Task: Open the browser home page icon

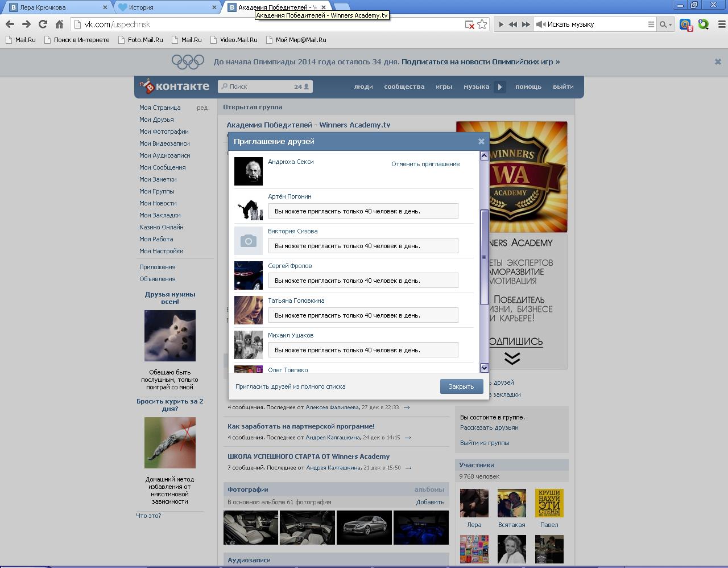Action: (59, 24)
